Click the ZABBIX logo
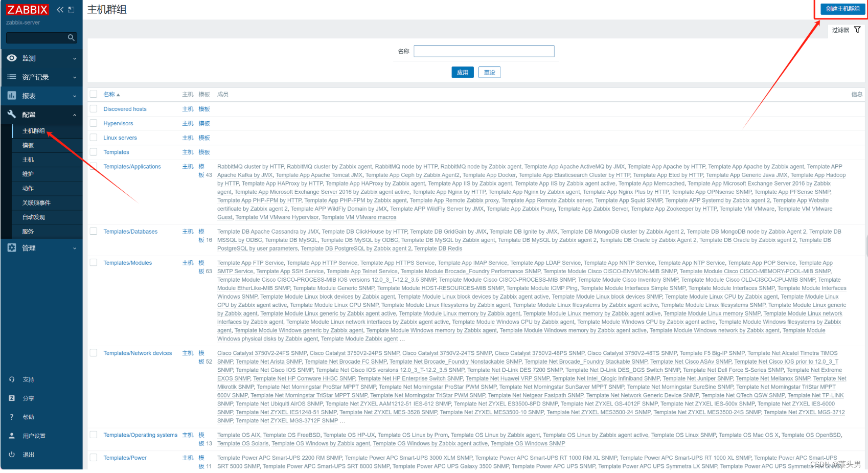Screen dimensions: 868x473 pyautogui.click(x=27, y=10)
